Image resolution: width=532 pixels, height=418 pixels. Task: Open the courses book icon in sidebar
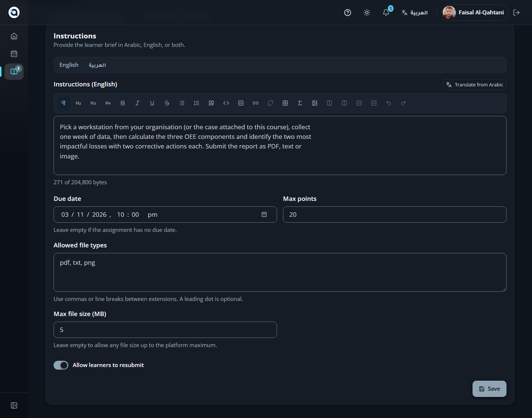coord(14,72)
